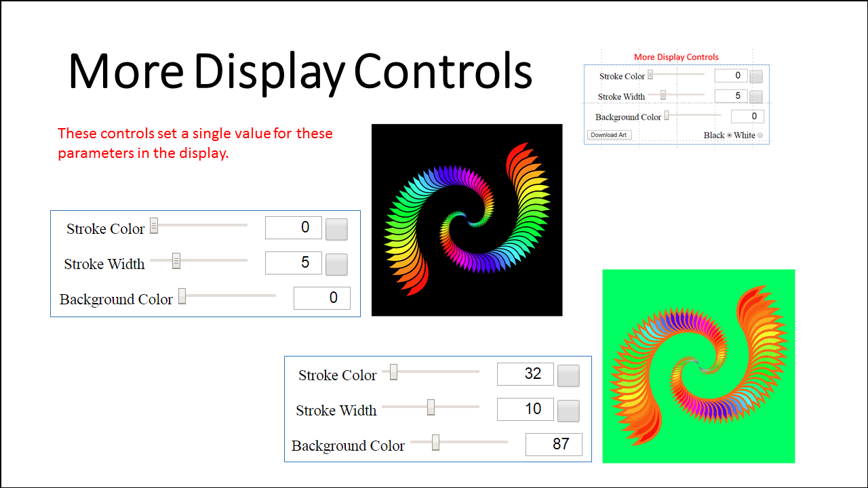868x488 pixels.
Task: Click the spiral artwork on the green background
Action: click(698, 366)
